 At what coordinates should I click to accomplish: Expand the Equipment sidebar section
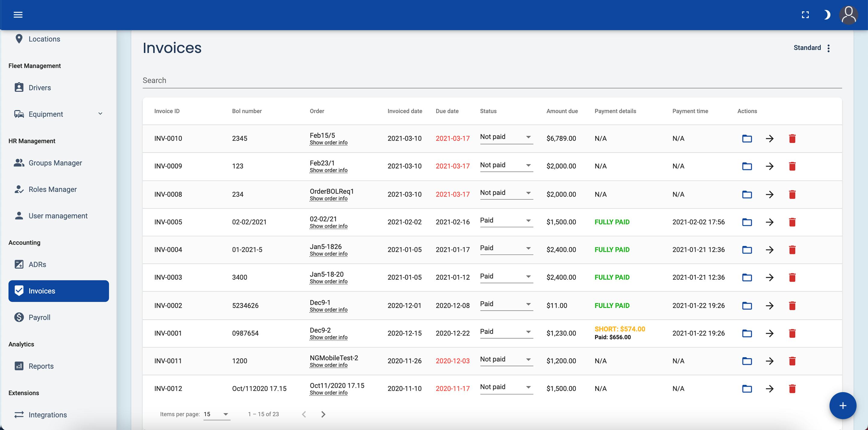click(x=100, y=114)
